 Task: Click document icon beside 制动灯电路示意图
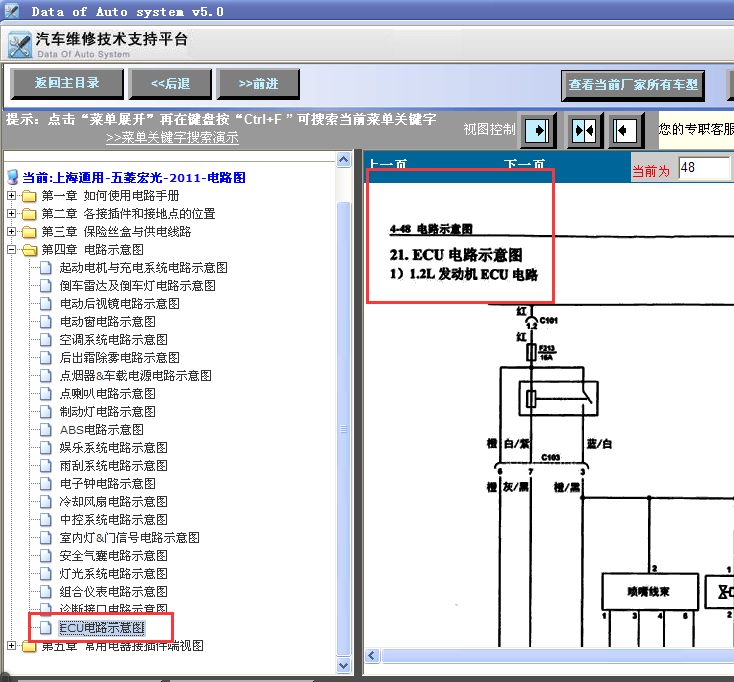45,412
